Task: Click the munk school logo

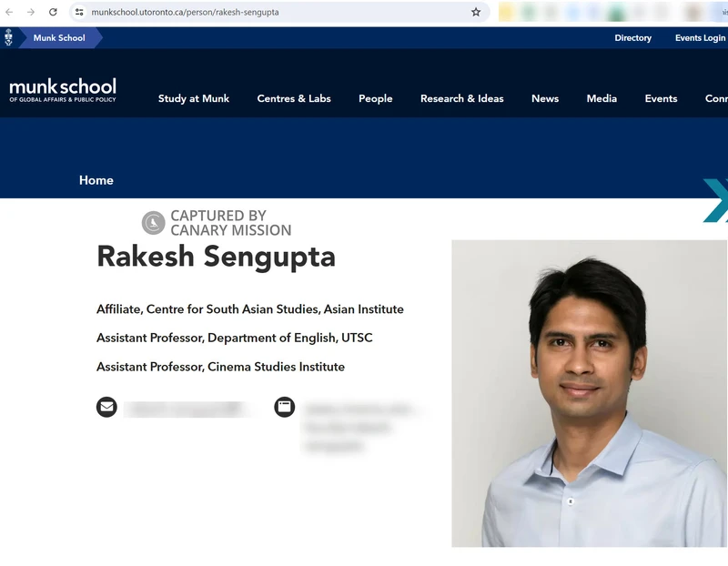Action: pyautogui.click(x=63, y=89)
